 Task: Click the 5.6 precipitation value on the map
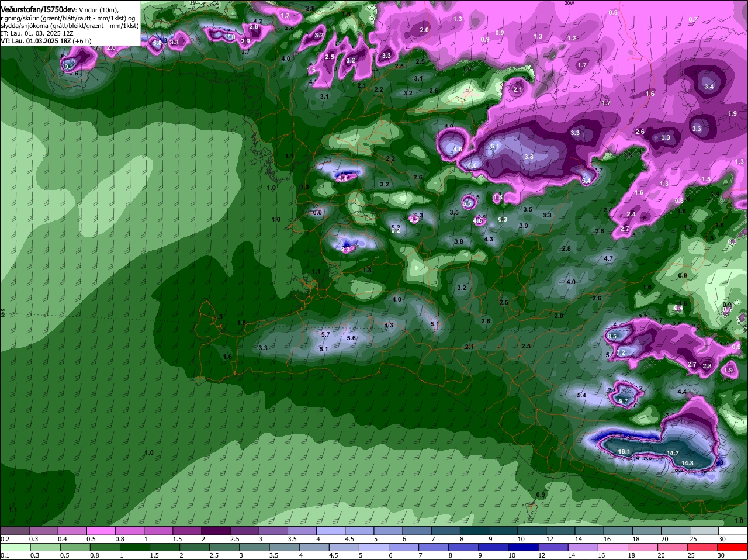click(x=351, y=338)
